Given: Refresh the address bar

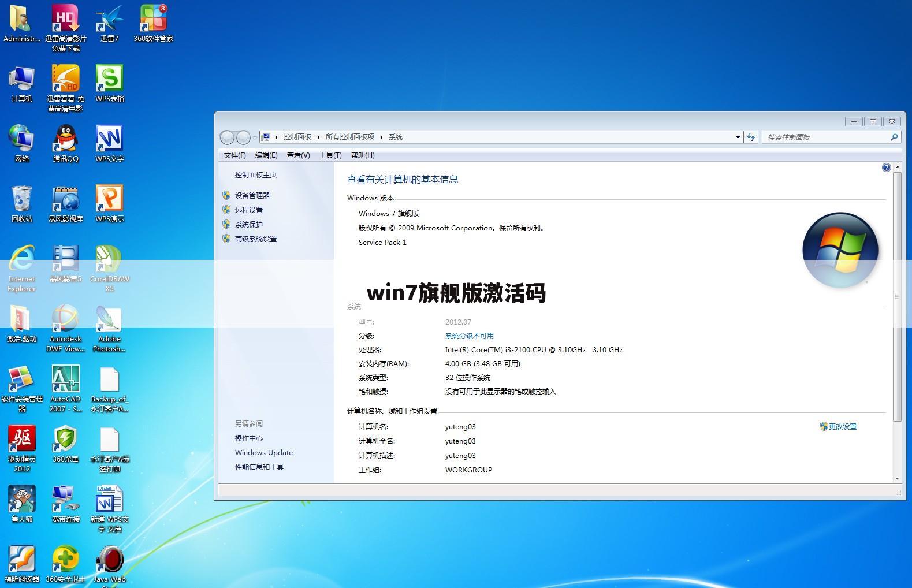Looking at the screenshot, I should click(751, 137).
